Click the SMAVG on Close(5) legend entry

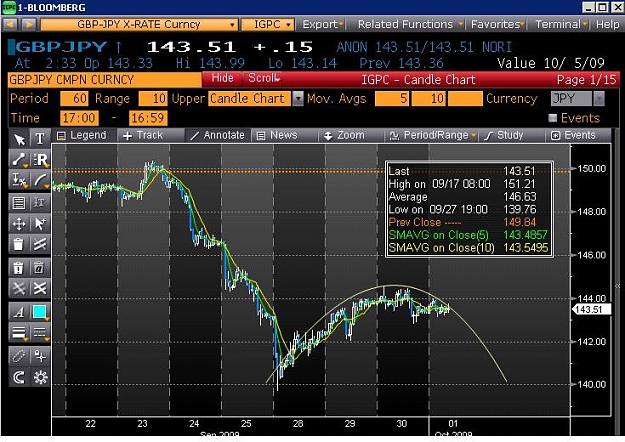coord(469,235)
